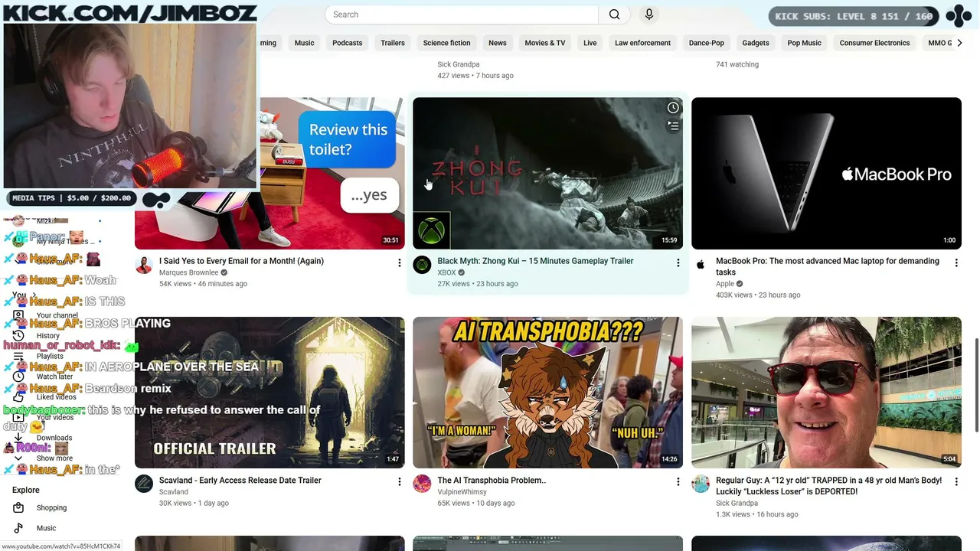The height and width of the screenshot is (551, 980).
Task: Select the Gadgets chip
Action: click(756, 43)
